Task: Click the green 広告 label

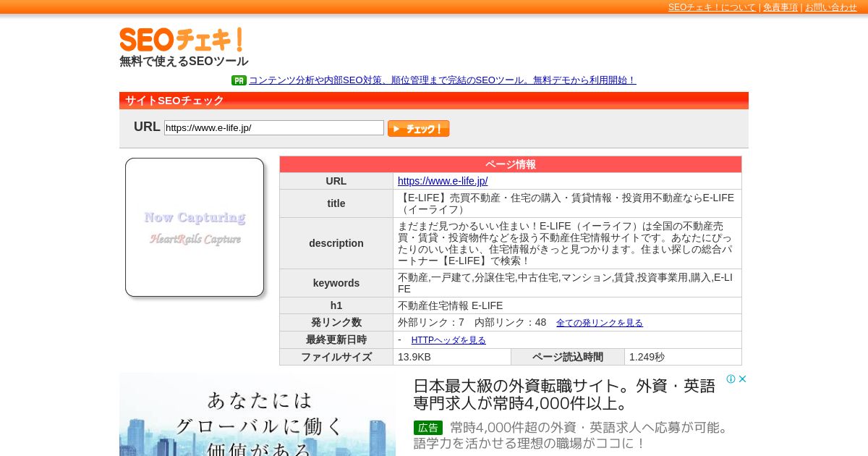Action: [428, 428]
